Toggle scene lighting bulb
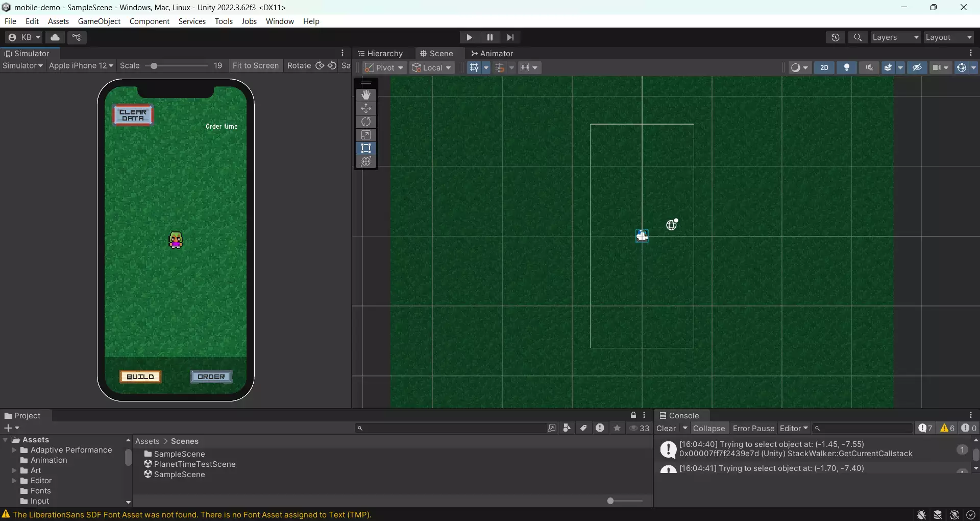Screen dimensions: 980x521 click(846, 67)
